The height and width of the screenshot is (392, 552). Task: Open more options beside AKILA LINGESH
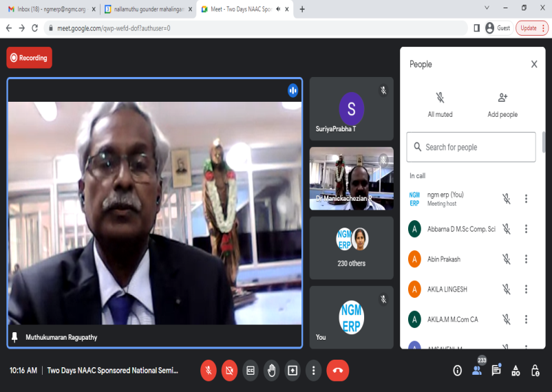527,290
